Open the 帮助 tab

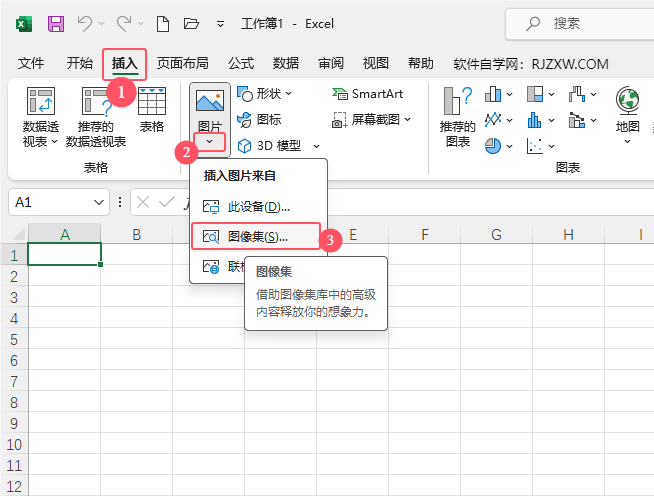coord(421,63)
